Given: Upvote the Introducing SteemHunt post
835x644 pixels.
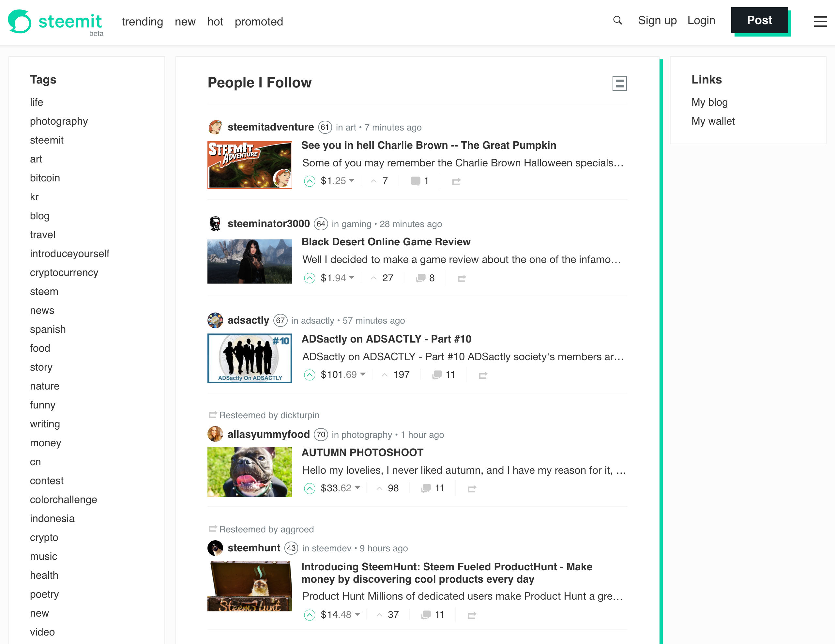Looking at the screenshot, I should (x=309, y=615).
